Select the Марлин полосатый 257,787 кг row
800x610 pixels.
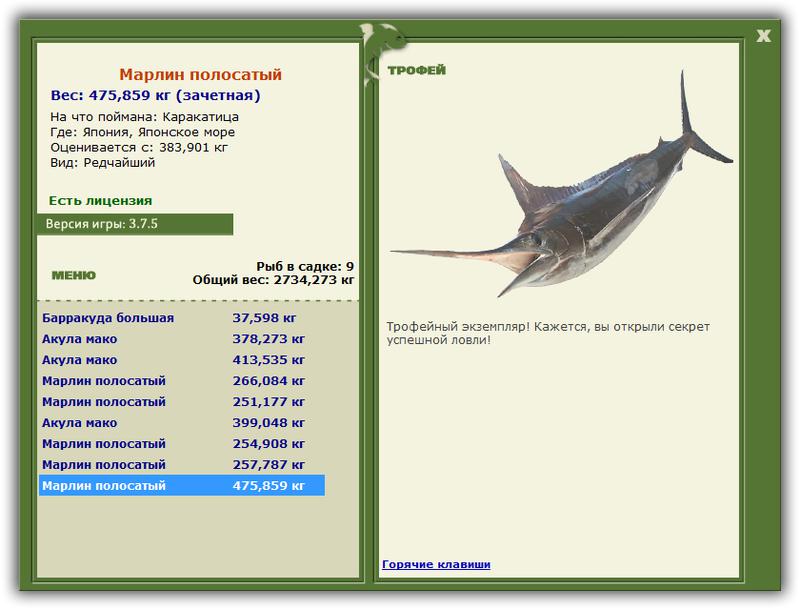(182, 464)
